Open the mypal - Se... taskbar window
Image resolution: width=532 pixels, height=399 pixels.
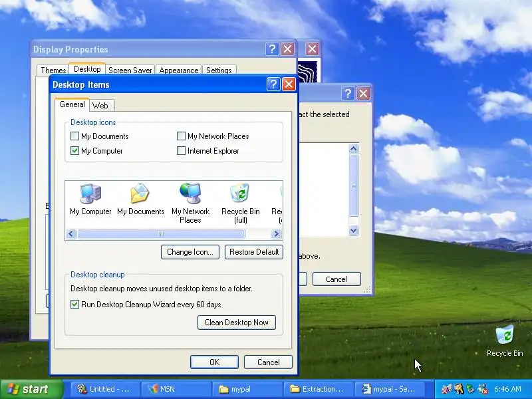390,389
